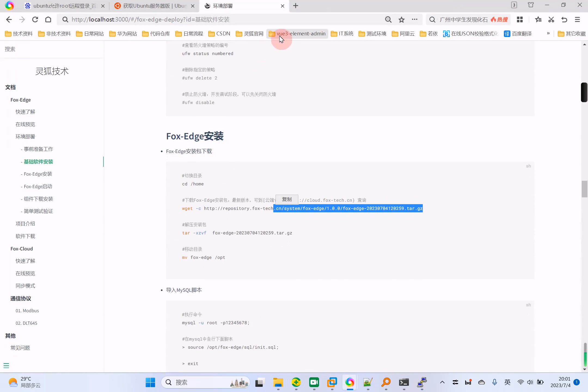Reload the page with the refresh icon
Screen dimensions: 588x392
coord(35,20)
